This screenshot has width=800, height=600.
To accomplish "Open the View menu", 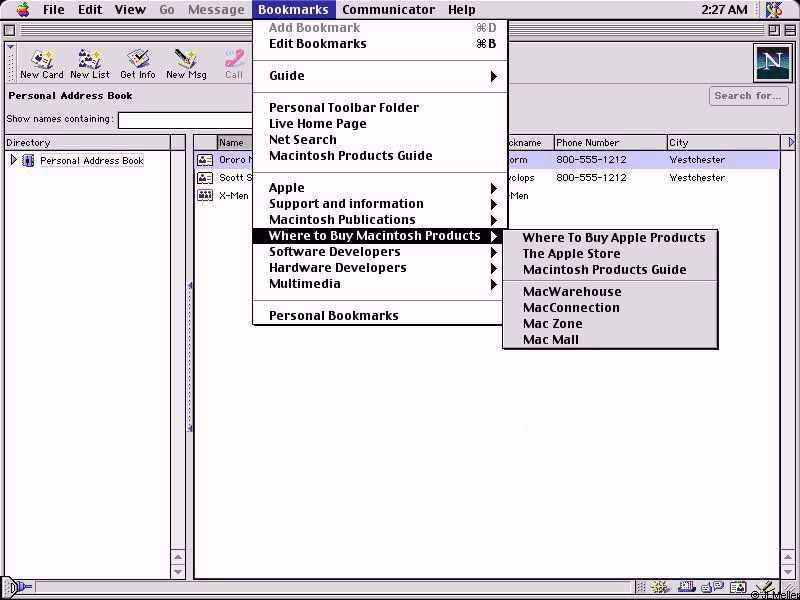I will pos(130,10).
